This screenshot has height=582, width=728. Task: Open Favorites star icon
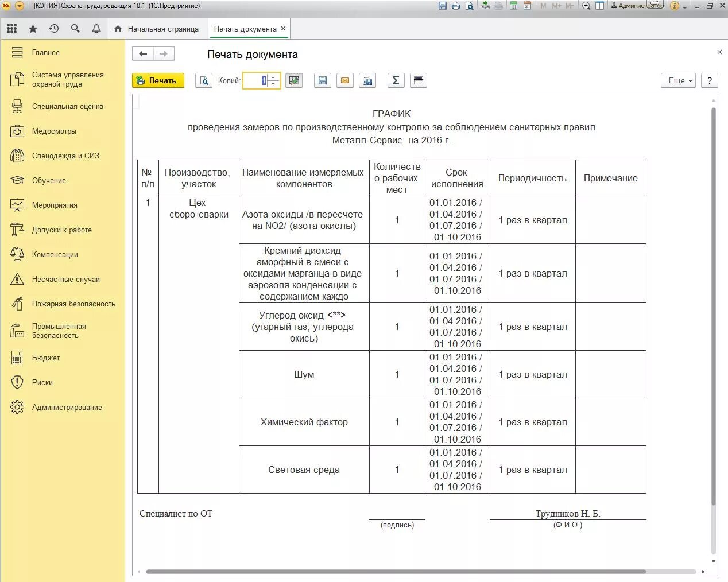click(x=33, y=29)
